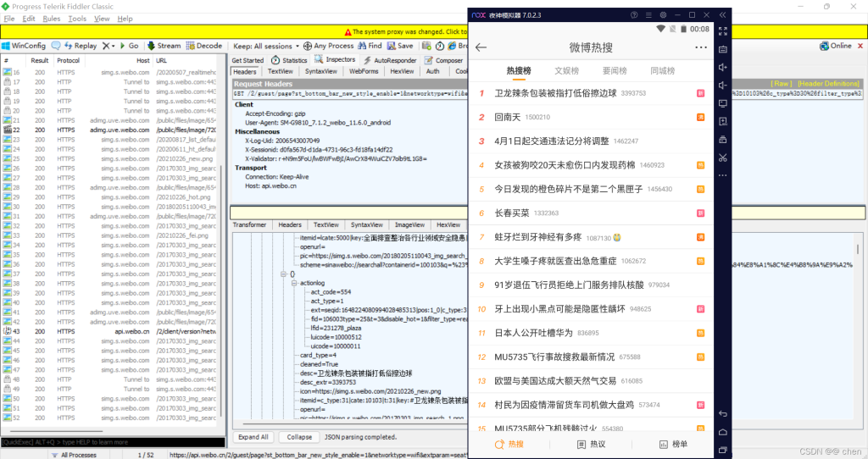Screen dimensions: 868x459
Task: Select session 22 adimg.uve.weibo.com row
Action: 111,130
